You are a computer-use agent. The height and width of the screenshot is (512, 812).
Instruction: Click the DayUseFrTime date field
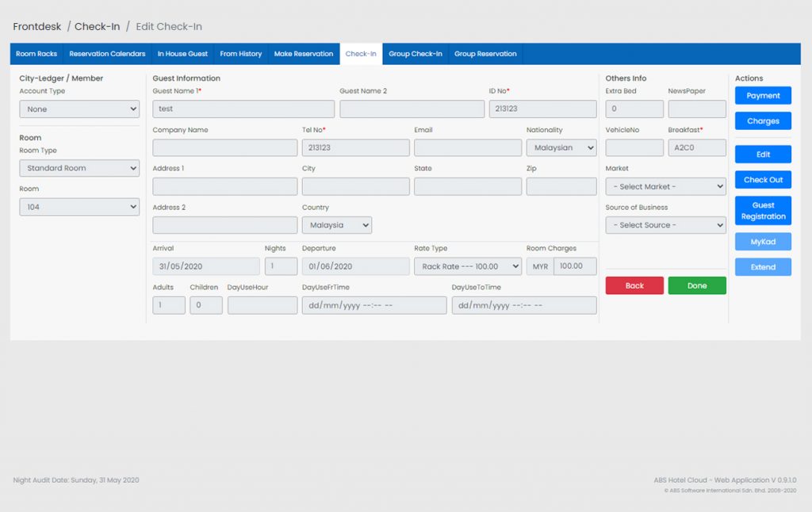[x=374, y=305]
